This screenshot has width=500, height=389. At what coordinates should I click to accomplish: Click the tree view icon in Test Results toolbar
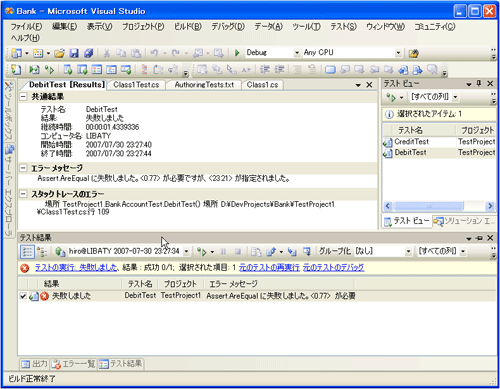pyautogui.click(x=42, y=252)
